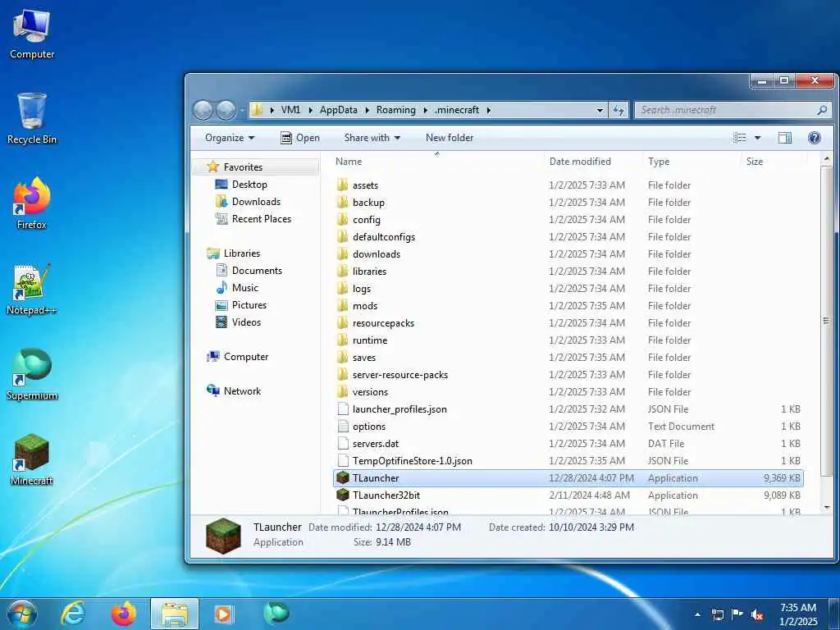The height and width of the screenshot is (630, 840).
Task: Click the file list scroll down arrow
Action: (x=827, y=507)
